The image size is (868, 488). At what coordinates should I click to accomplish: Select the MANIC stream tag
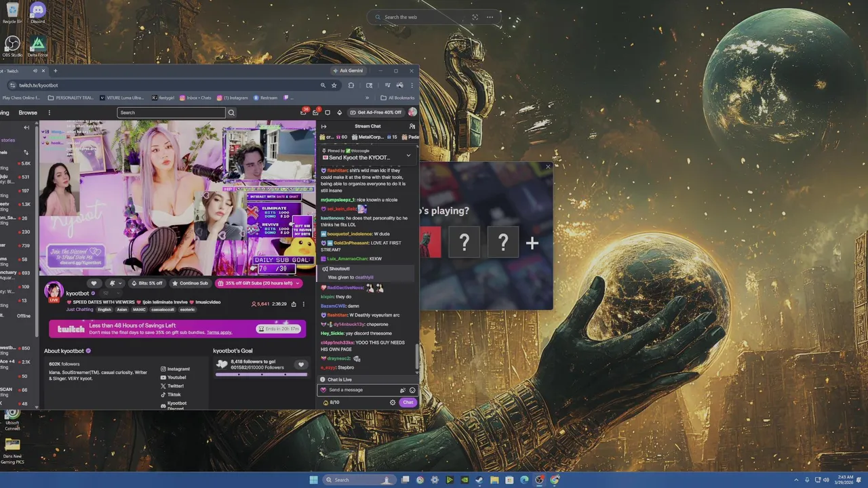(x=139, y=309)
